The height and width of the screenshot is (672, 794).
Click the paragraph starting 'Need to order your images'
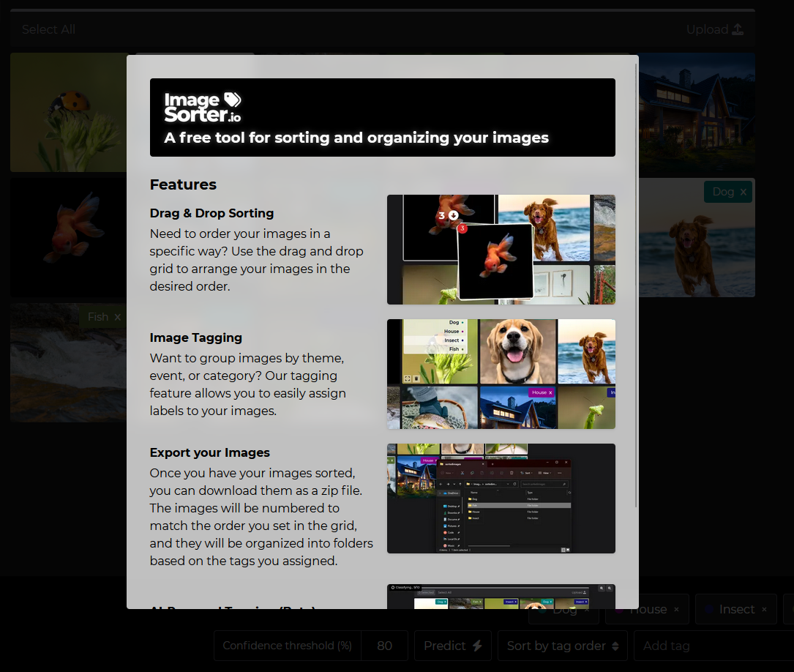click(x=256, y=260)
